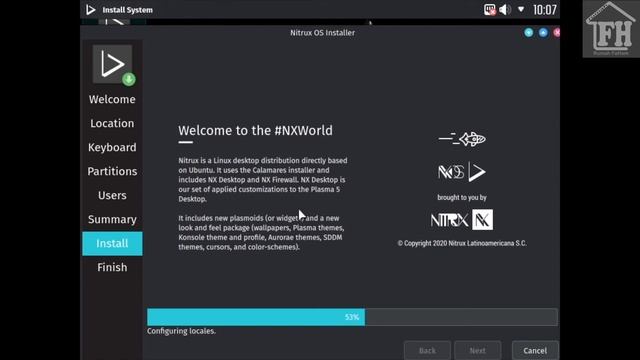Viewport: 640px width, 360px height.
Task: Close the Nitrux OS Installer window
Action: [x=556, y=33]
